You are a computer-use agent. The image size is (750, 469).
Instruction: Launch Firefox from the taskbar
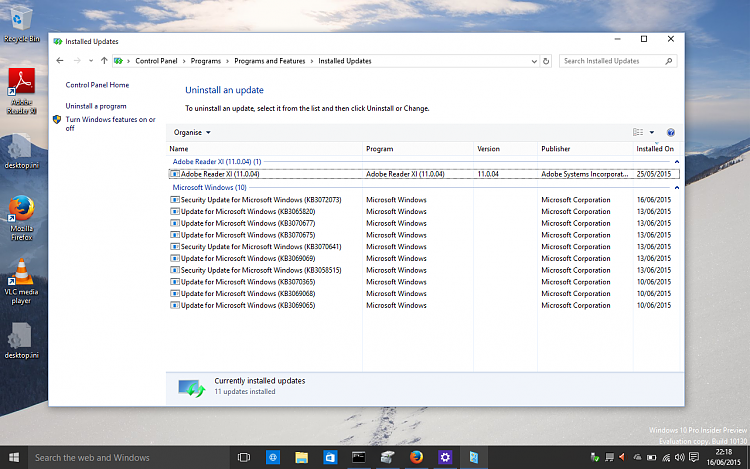click(416, 457)
